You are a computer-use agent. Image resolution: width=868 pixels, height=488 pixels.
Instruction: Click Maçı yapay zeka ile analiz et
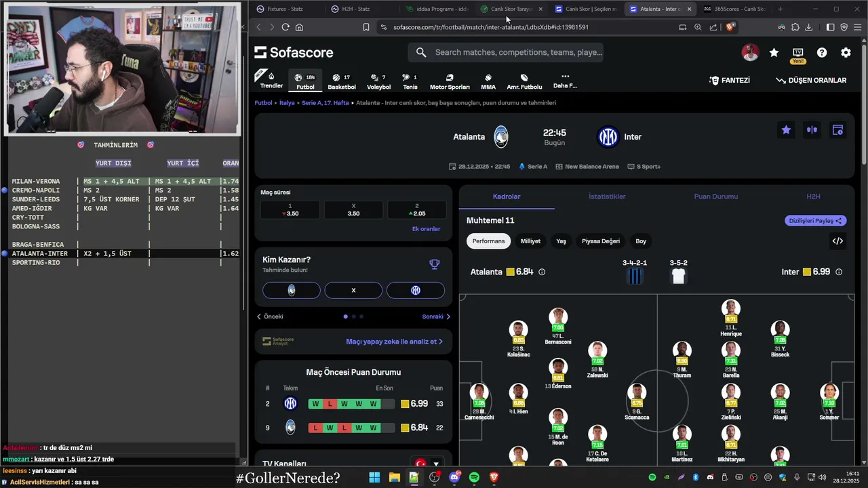(x=394, y=342)
